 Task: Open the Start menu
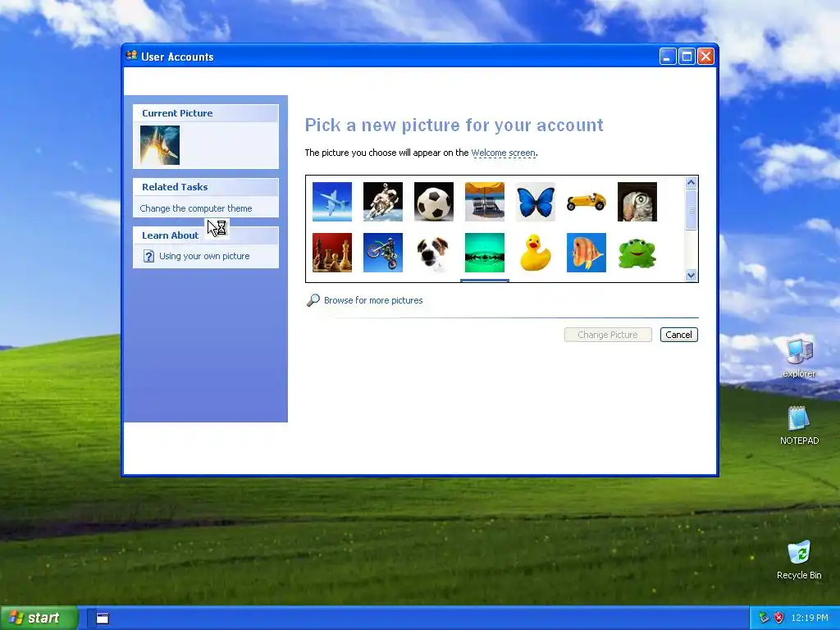coord(39,619)
